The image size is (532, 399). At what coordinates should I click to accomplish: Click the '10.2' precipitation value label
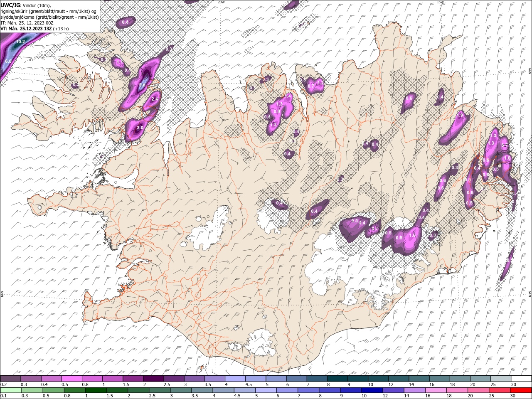(x=20, y=42)
